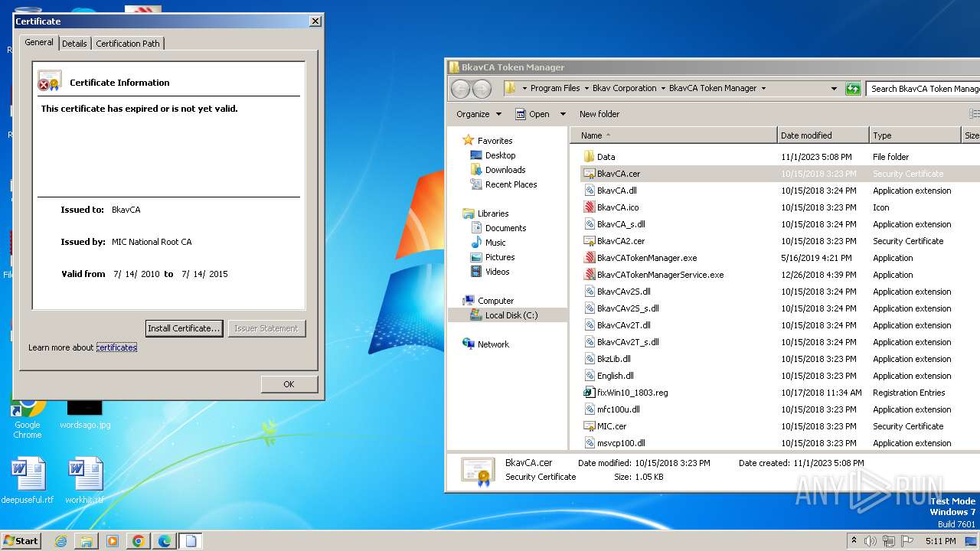980x551 pixels.
Task: Open deepuseful.rtf desktop document
Action: point(28,481)
